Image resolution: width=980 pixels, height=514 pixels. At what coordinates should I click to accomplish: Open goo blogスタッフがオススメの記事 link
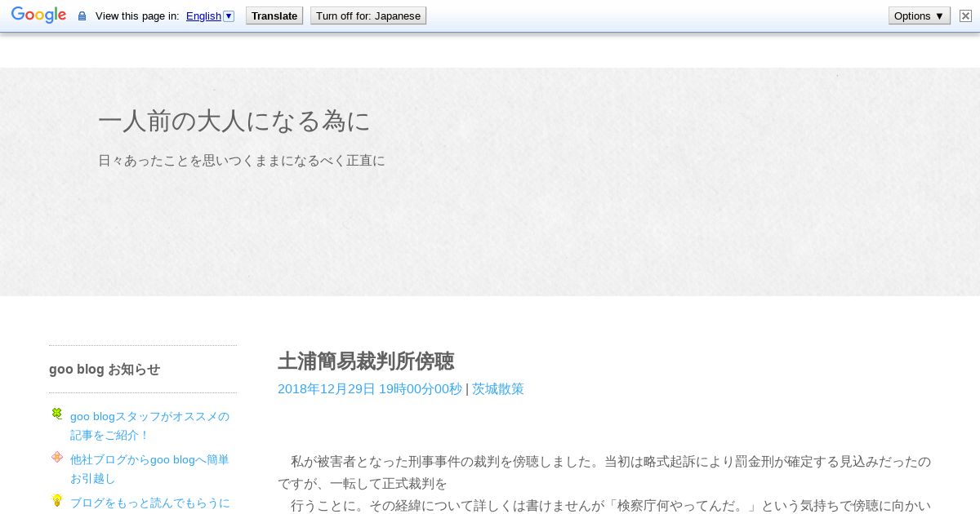pyautogui.click(x=150, y=426)
